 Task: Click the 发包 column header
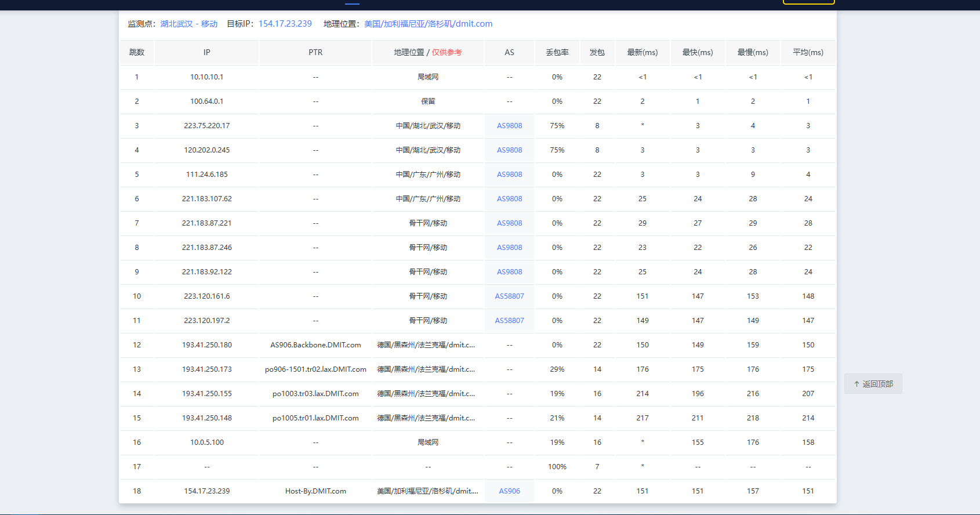597,52
